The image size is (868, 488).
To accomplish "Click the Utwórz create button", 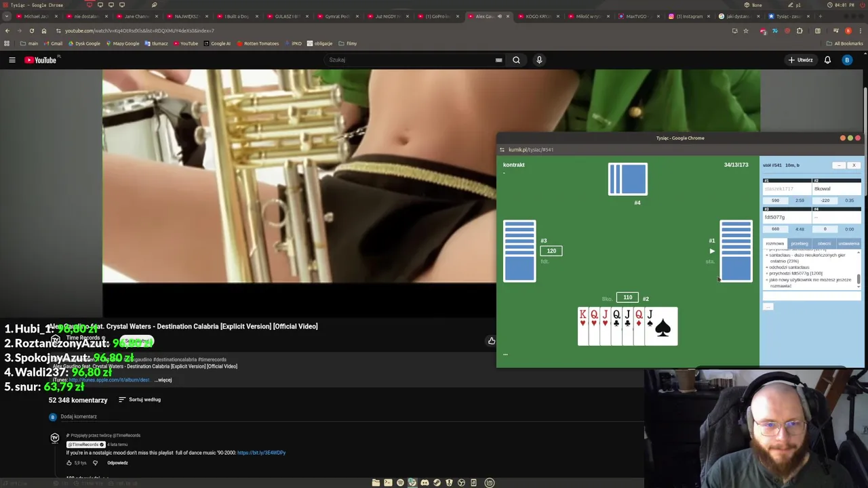I will [801, 60].
